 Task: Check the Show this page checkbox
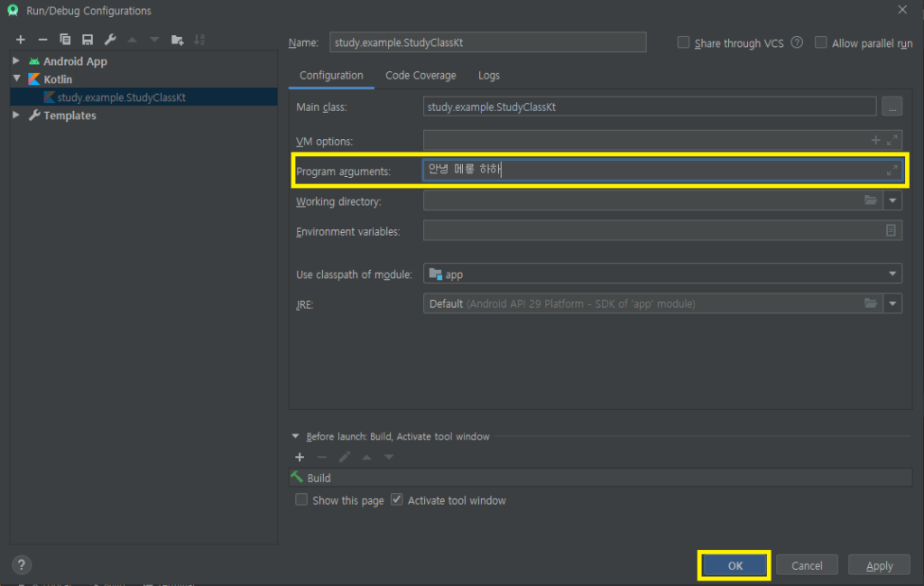tap(301, 500)
